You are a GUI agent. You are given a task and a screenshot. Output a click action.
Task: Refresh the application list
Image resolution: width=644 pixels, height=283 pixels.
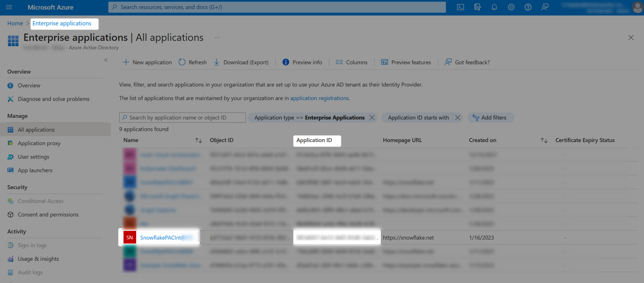pos(192,62)
